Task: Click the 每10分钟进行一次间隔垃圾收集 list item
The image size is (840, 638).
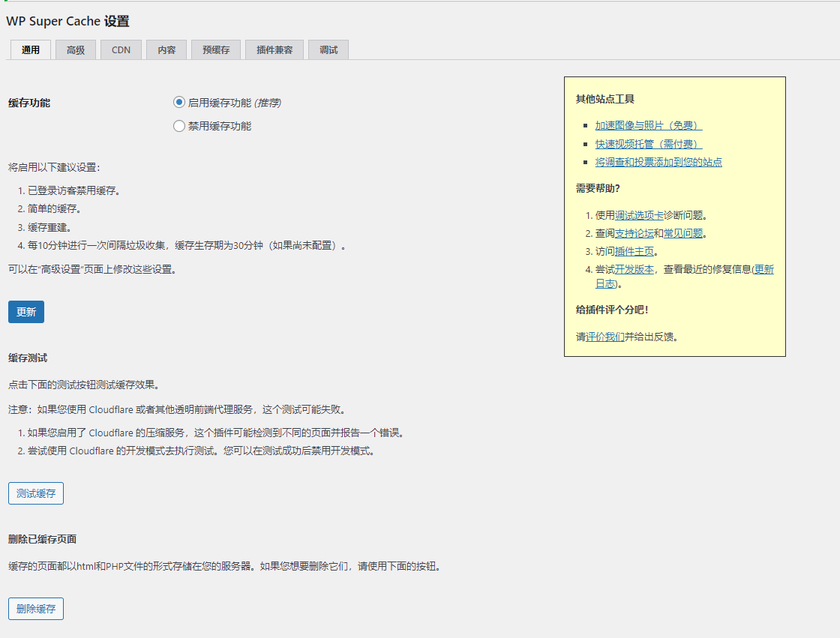Action: coord(187,245)
